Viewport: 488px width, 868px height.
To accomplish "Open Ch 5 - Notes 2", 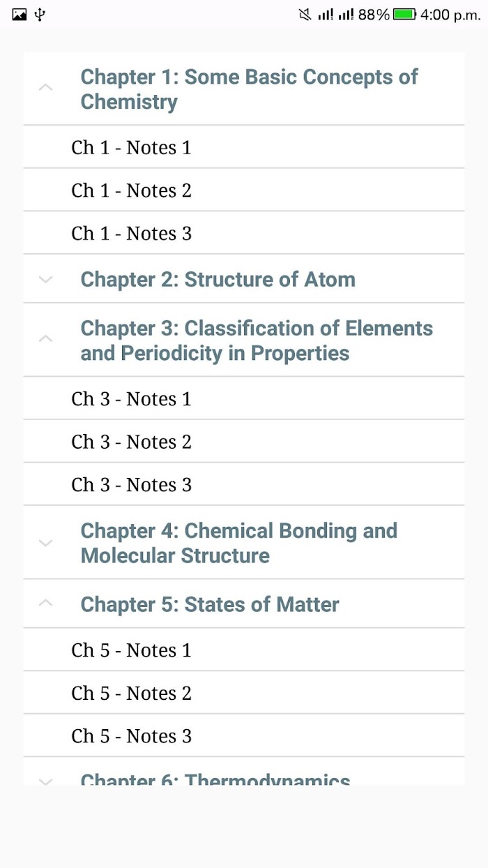I will click(244, 692).
